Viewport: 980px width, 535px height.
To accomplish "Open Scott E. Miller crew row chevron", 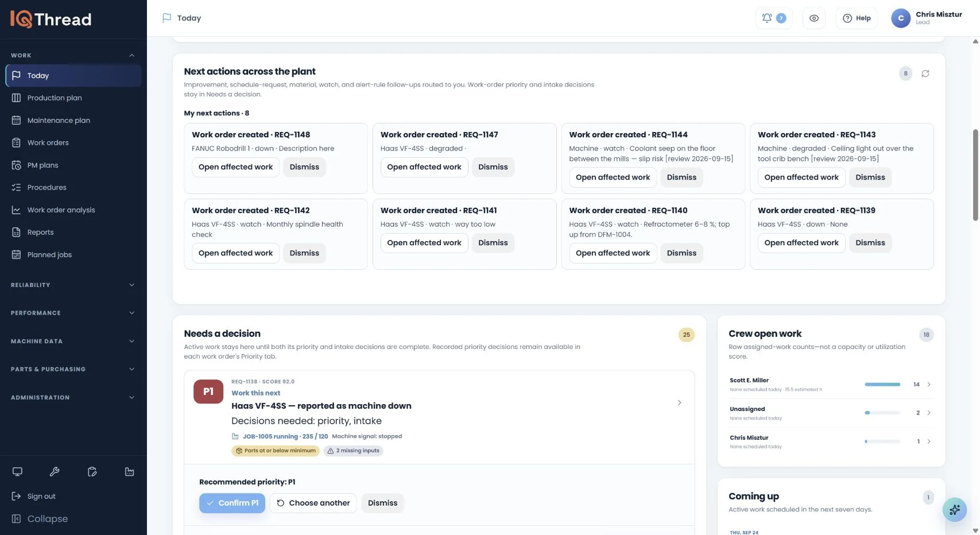I will pos(928,385).
